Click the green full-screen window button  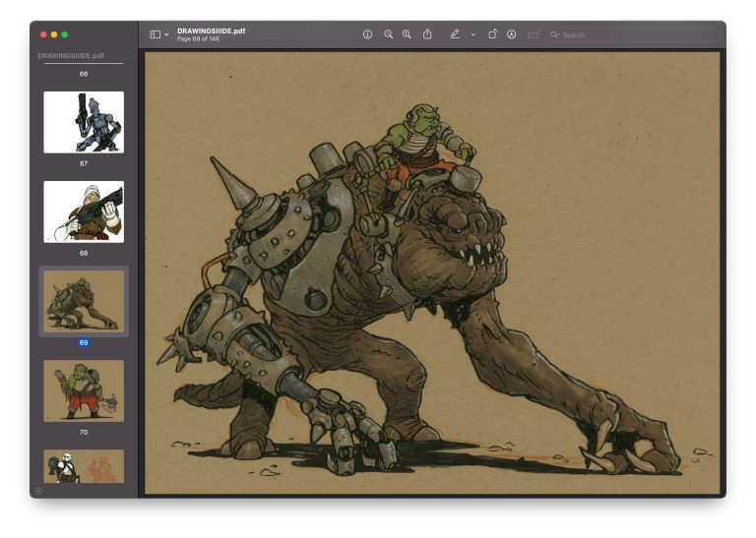tap(65, 34)
